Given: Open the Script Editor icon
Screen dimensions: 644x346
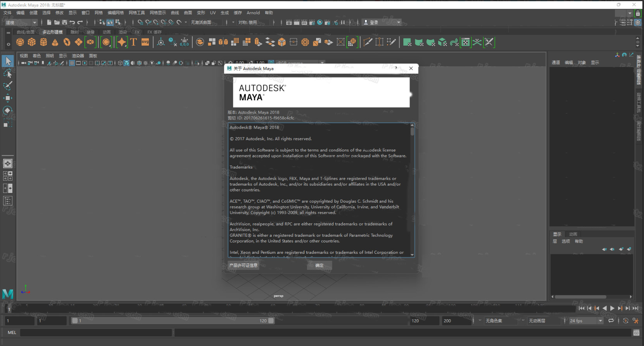Looking at the screenshot, I should tap(636, 333).
